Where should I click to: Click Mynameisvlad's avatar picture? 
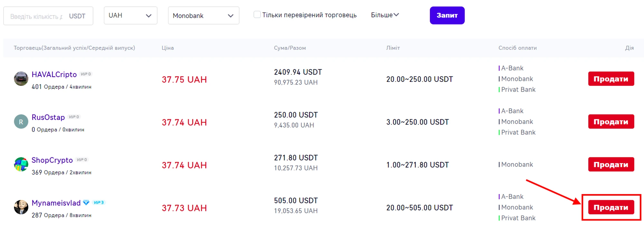[x=21, y=207]
